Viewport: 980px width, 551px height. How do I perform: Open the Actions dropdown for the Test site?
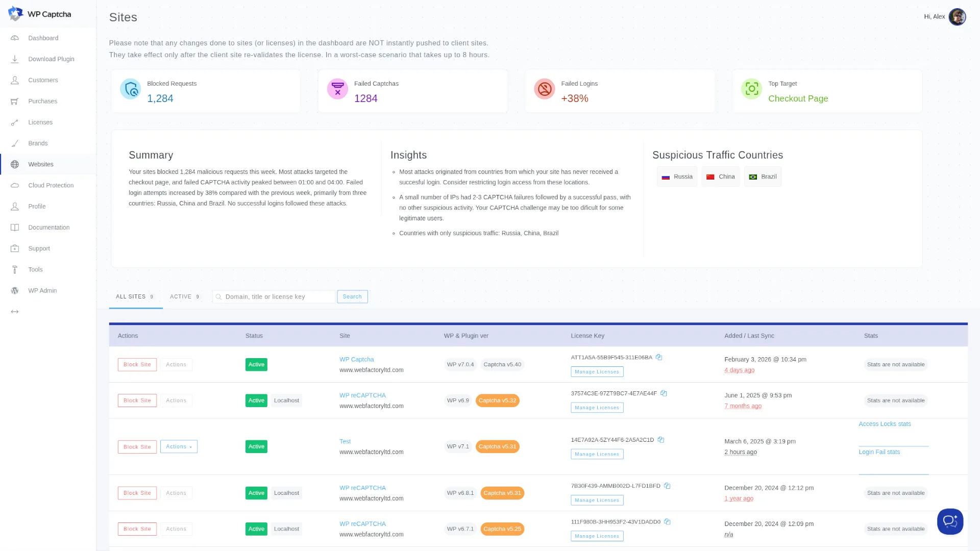click(179, 447)
